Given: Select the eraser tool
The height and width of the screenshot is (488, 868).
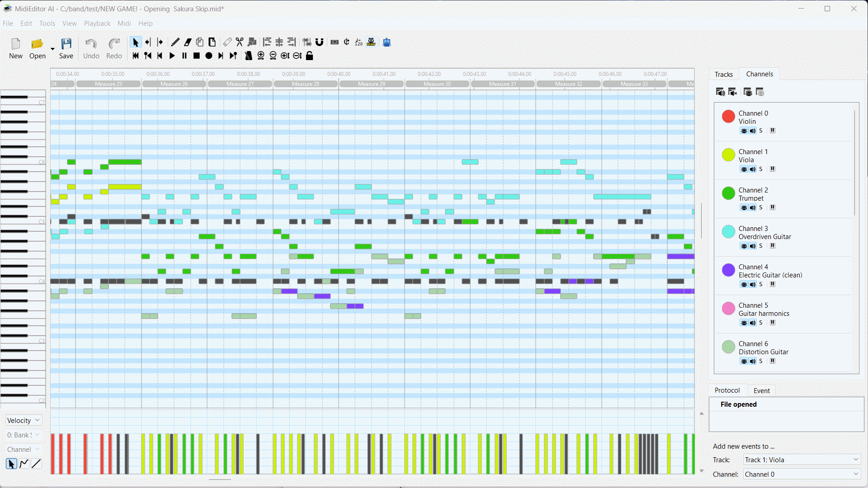Looking at the screenshot, I should pos(187,42).
